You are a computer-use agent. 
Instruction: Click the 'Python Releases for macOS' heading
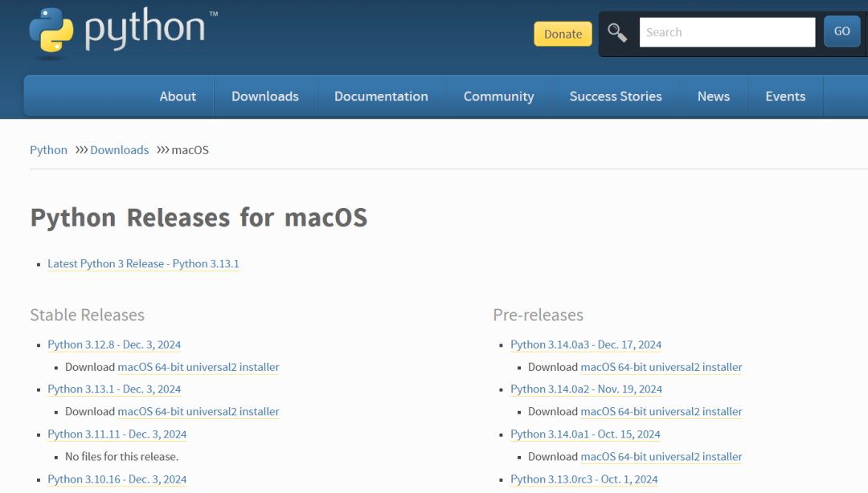point(199,218)
